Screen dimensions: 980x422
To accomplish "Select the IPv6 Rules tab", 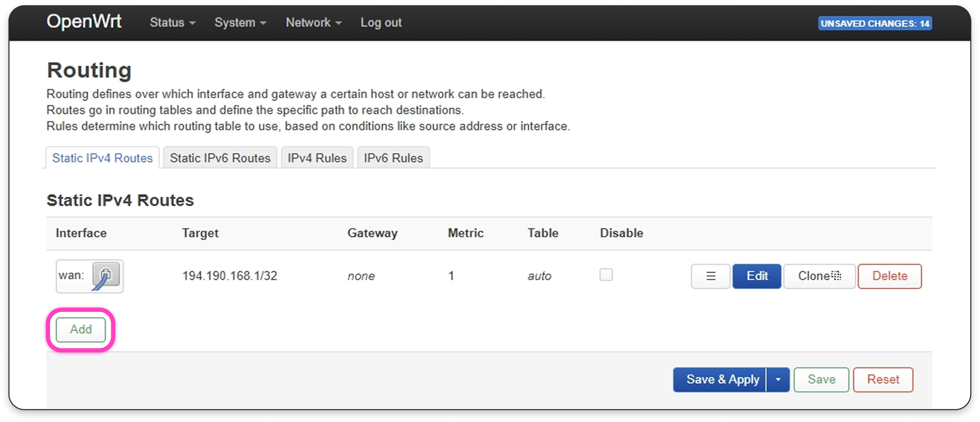I will [393, 158].
